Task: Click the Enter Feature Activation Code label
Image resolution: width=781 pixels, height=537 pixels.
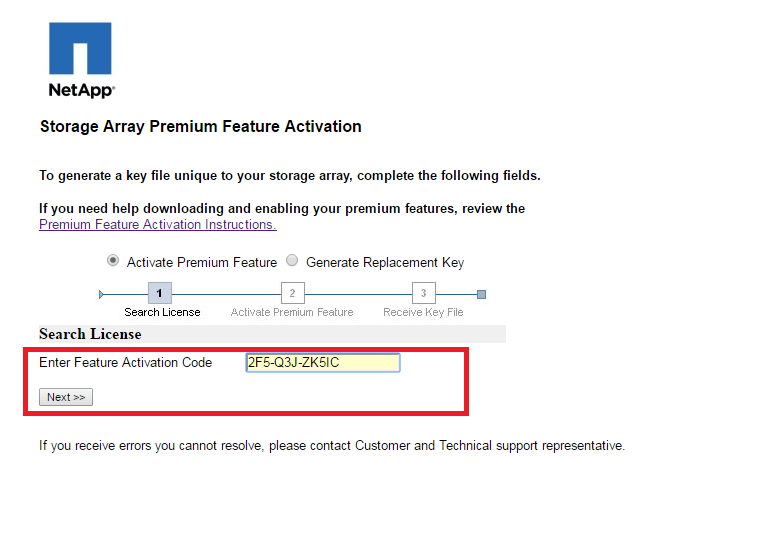Action: 126,363
